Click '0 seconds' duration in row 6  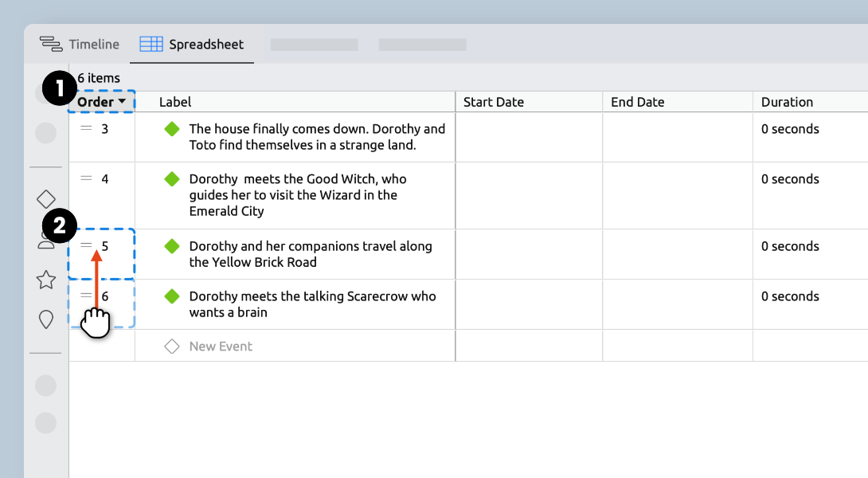point(790,296)
